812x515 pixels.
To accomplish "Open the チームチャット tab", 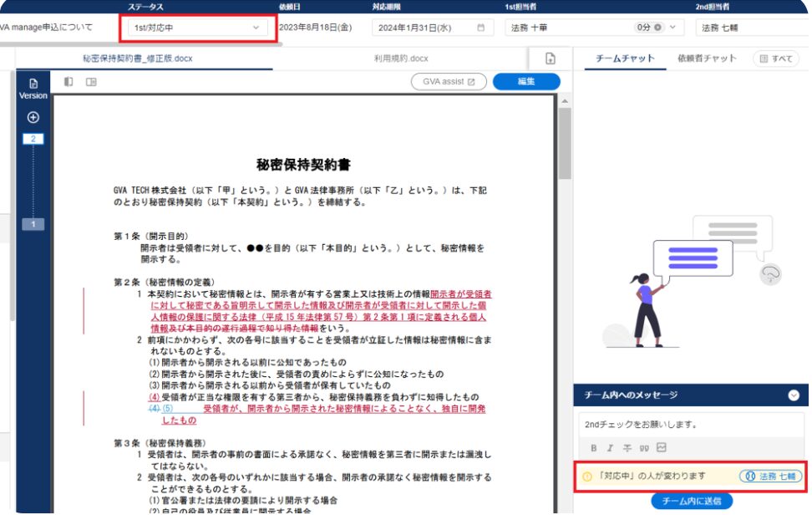I will tap(625, 59).
